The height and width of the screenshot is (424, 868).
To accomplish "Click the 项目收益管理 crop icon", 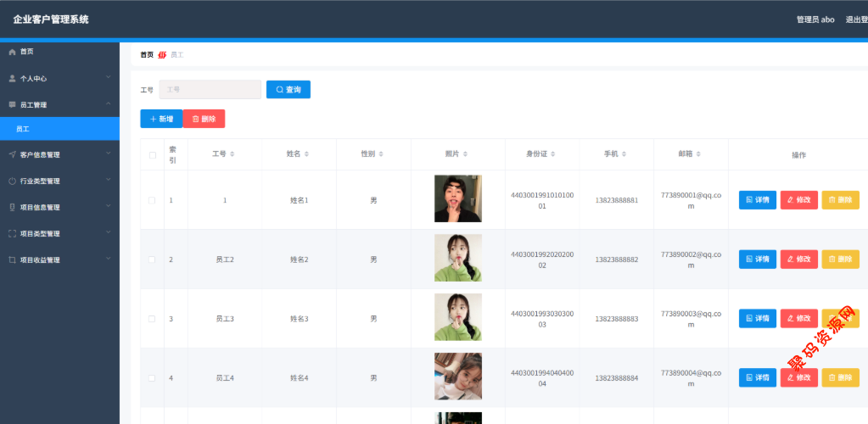I will [x=12, y=260].
